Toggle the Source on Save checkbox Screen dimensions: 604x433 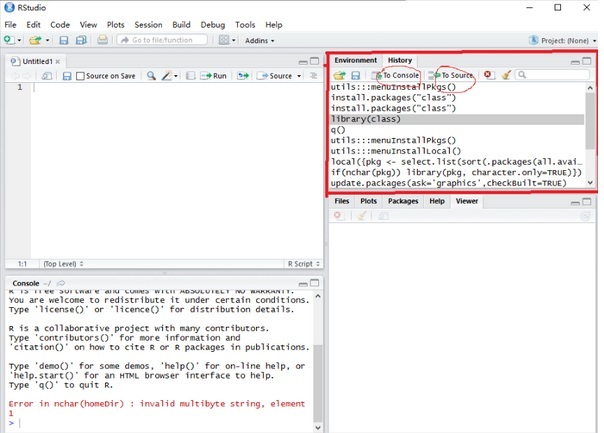pos(81,76)
